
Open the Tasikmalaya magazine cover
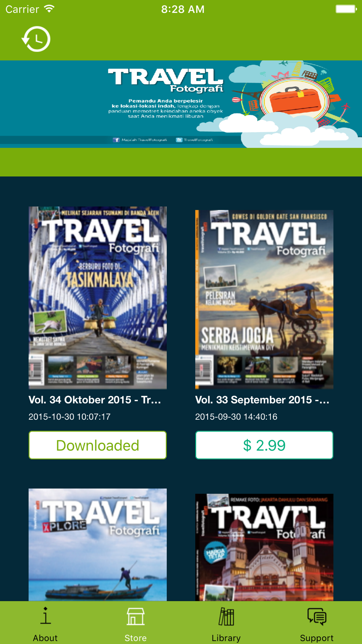pyautogui.click(x=98, y=298)
